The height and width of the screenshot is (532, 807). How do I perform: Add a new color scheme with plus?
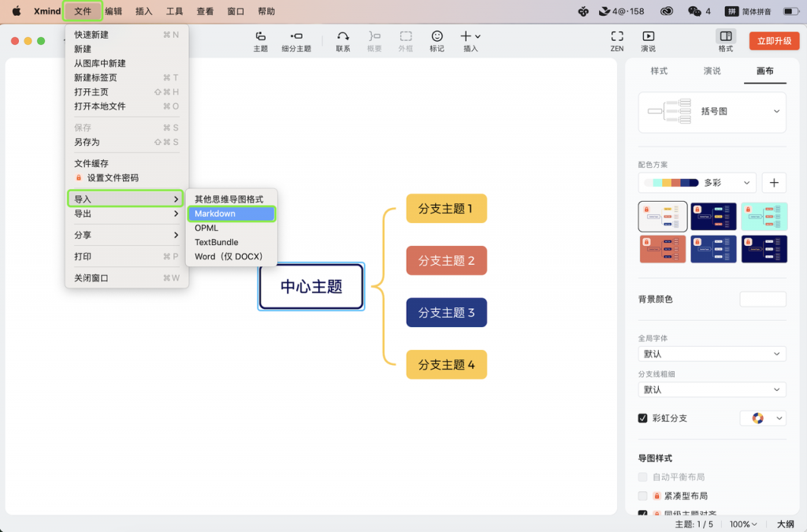(774, 183)
